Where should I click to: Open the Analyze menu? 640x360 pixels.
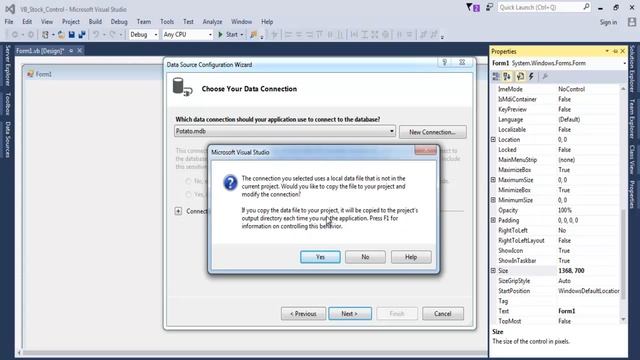tap(212, 22)
